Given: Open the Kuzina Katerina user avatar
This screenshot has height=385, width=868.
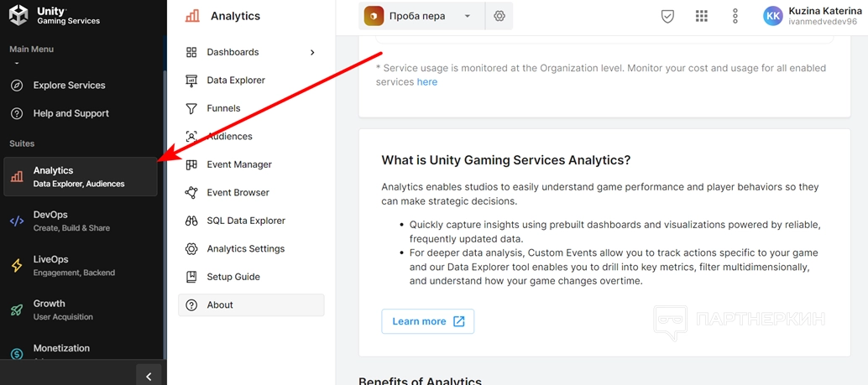Looking at the screenshot, I should pos(773,16).
